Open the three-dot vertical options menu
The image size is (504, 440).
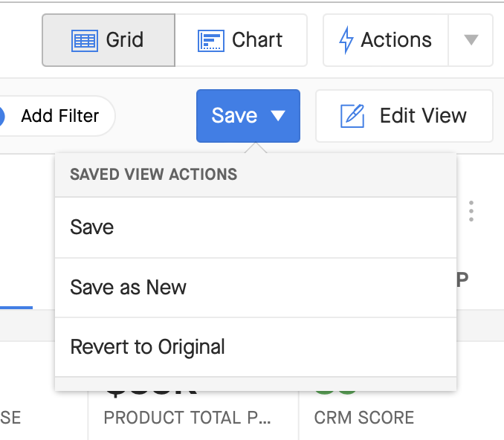471,211
